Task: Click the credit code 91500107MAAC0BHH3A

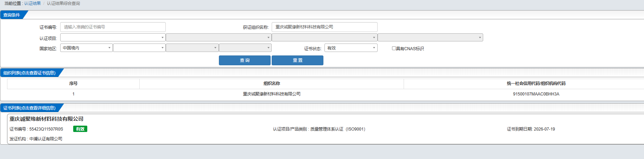Action: (536, 94)
